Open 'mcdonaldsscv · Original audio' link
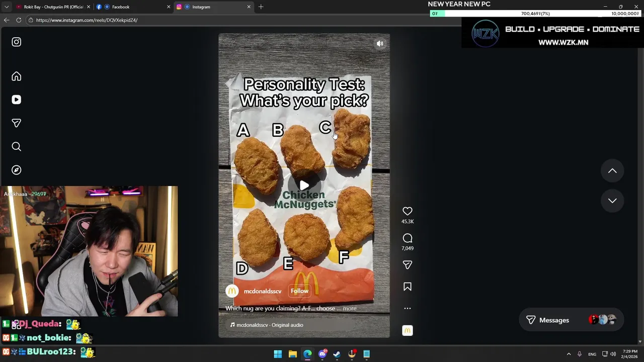Viewport: 644px width, 362px height. (270, 325)
